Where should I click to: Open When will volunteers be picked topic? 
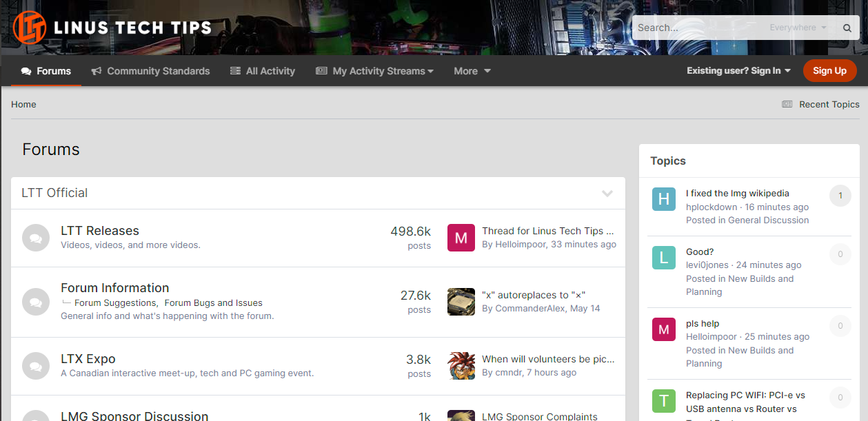[548, 359]
